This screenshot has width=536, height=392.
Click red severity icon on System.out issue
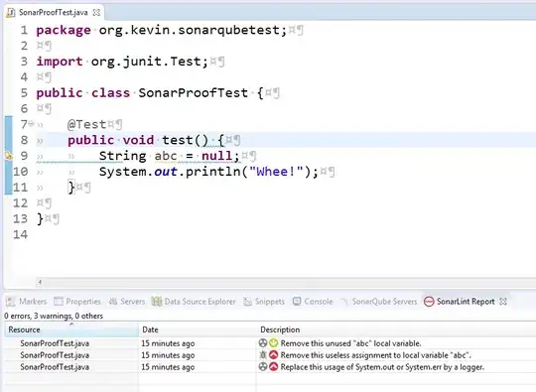pos(273,367)
